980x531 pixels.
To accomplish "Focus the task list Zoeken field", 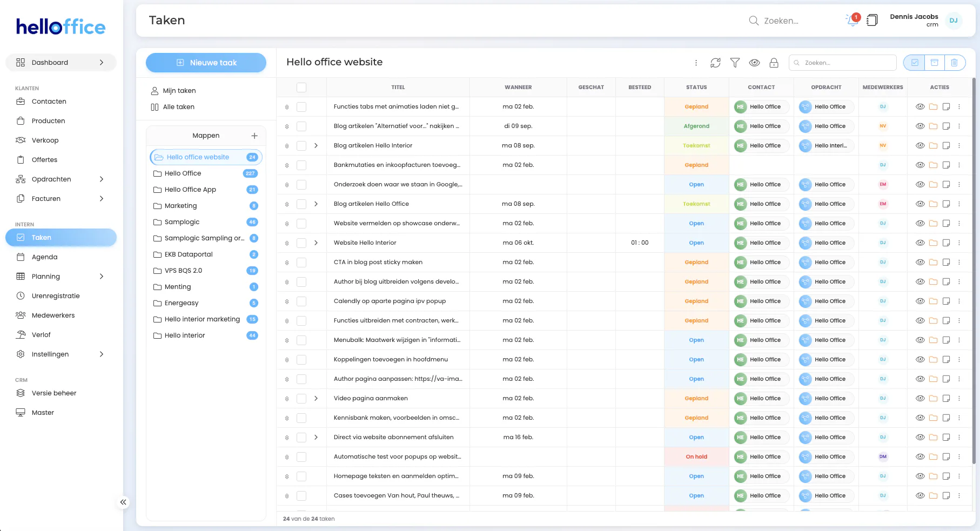I will tap(843, 63).
